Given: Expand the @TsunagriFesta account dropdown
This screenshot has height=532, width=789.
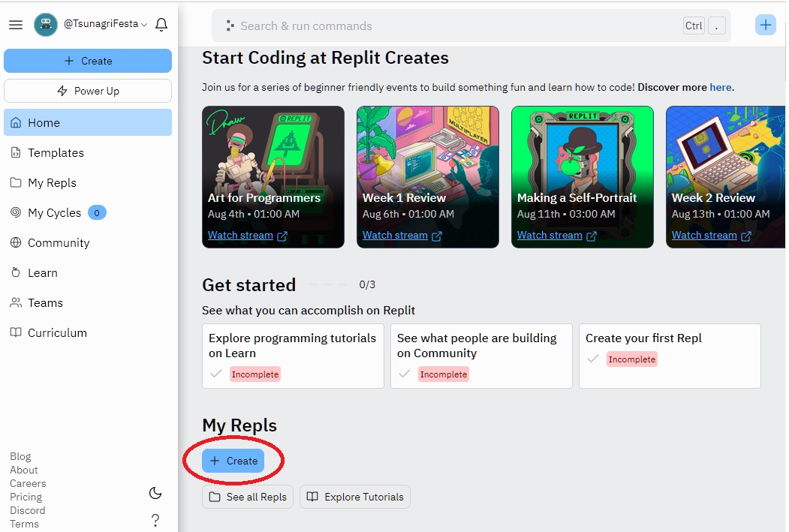Looking at the screenshot, I should [x=105, y=24].
